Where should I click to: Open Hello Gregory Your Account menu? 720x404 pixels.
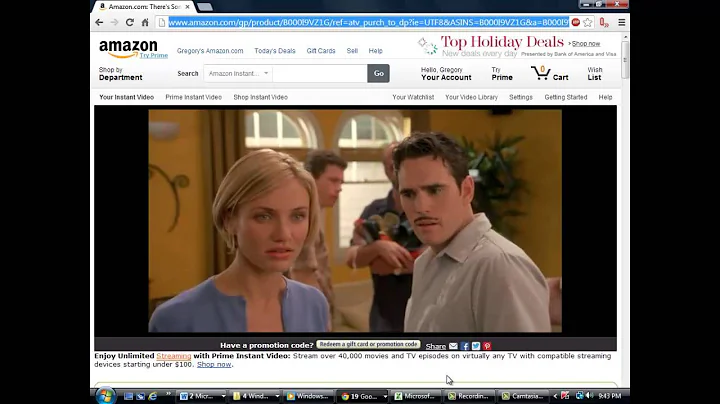(446, 73)
